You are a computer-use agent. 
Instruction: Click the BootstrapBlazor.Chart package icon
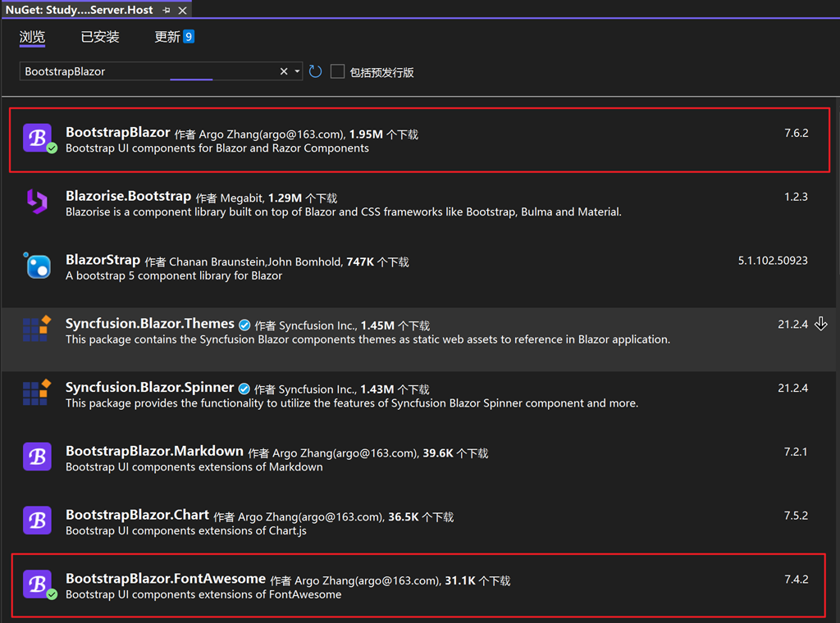click(x=38, y=521)
